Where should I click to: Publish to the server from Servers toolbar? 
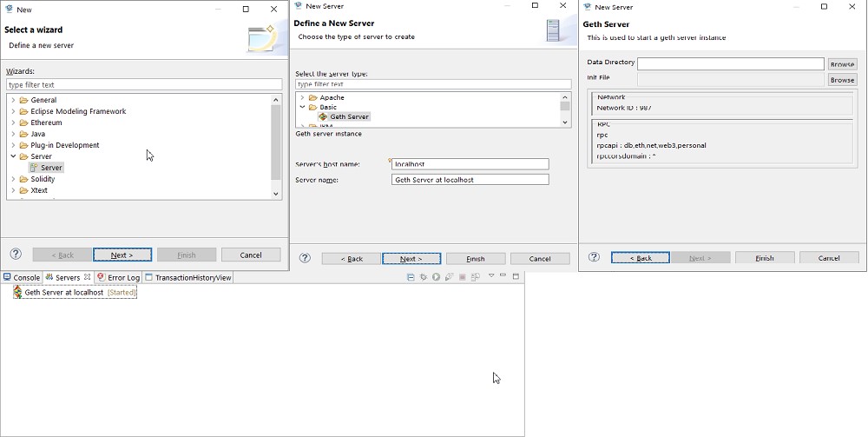pyautogui.click(x=475, y=277)
